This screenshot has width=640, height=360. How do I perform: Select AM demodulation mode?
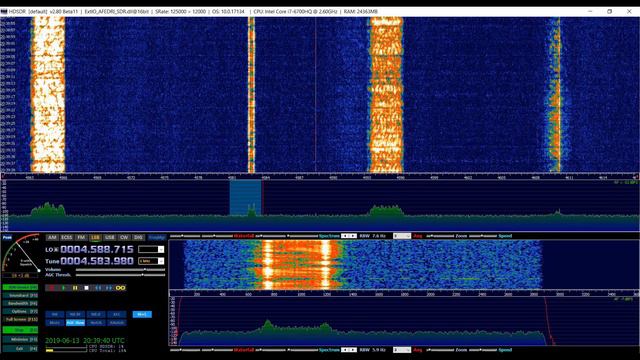coord(52,237)
